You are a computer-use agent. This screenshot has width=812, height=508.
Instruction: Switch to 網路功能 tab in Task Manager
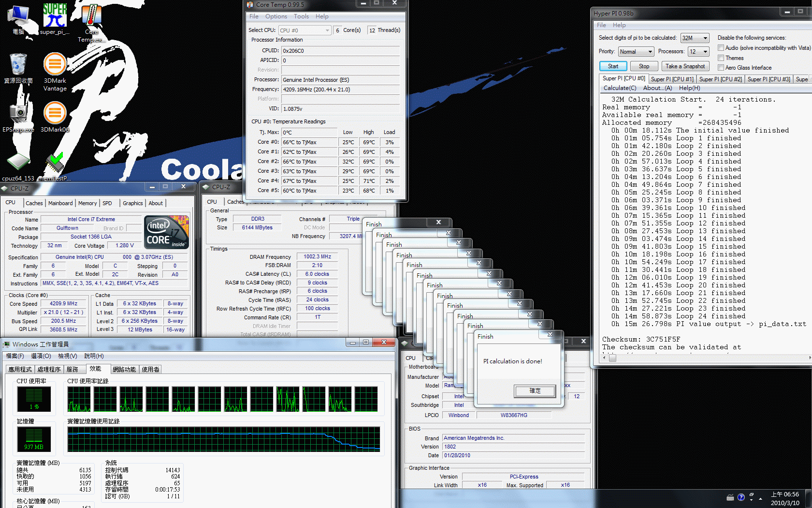click(124, 369)
